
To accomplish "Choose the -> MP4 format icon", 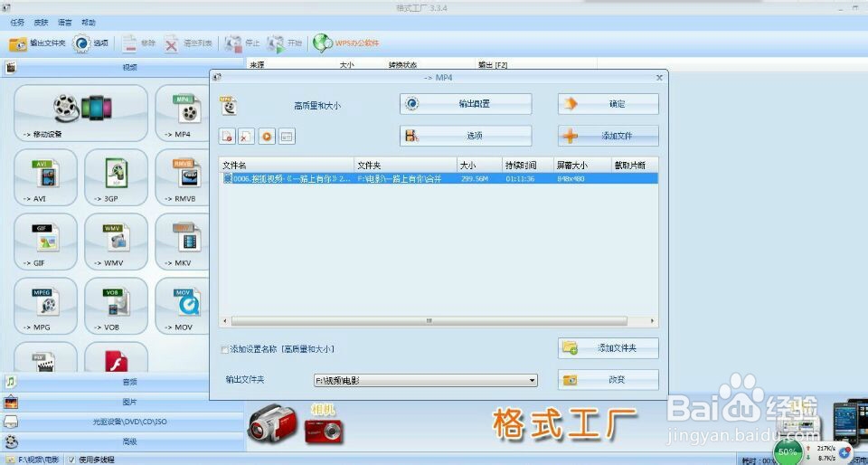I will tap(182, 113).
